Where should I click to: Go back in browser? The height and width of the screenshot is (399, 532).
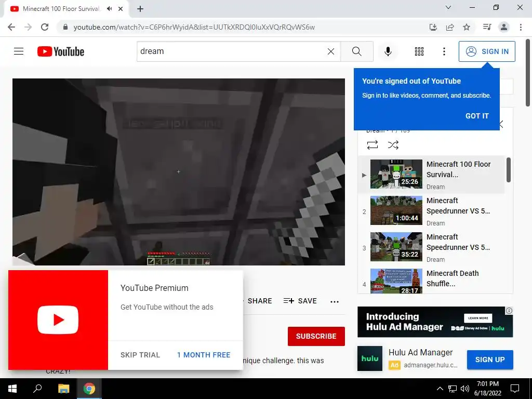pyautogui.click(x=11, y=27)
